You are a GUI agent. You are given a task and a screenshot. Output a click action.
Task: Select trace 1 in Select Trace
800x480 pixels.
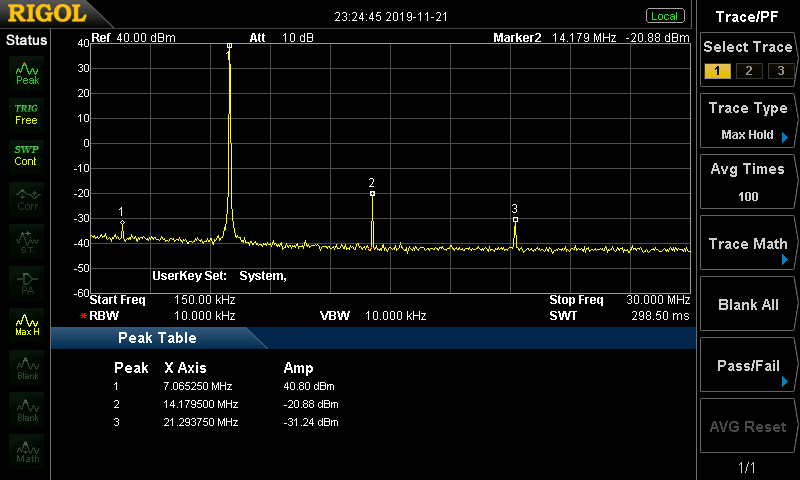[716, 71]
